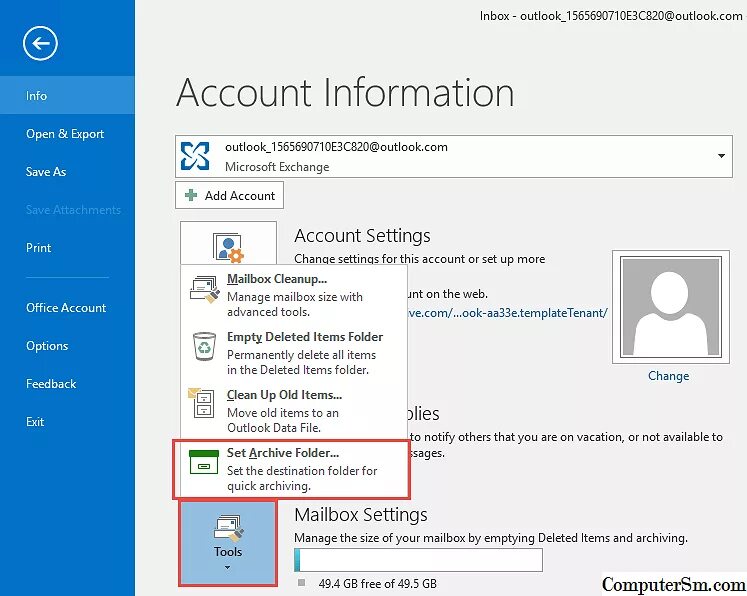This screenshot has width=747, height=596.
Task: Select the Info tab in sidebar
Action: point(67,95)
